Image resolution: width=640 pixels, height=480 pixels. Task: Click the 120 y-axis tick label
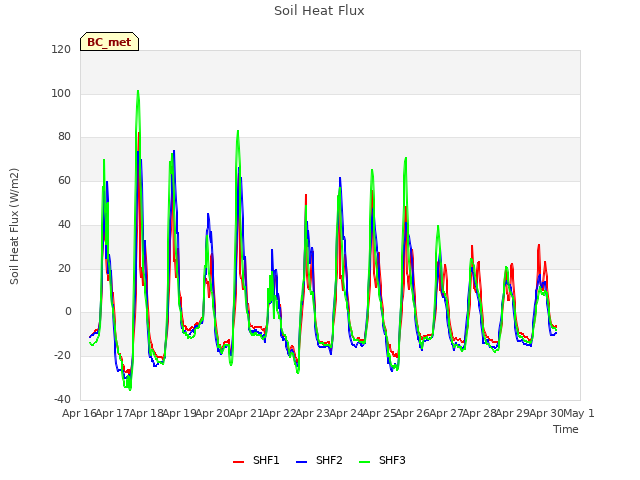pyautogui.click(x=61, y=50)
